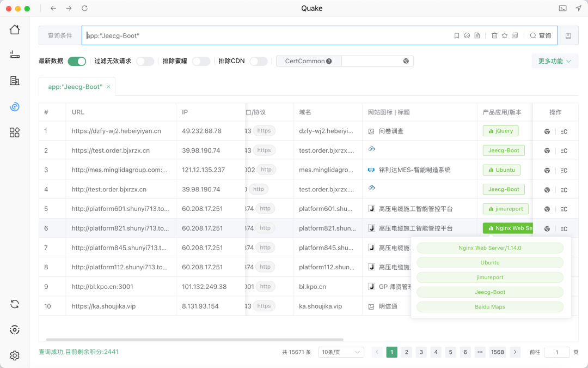
Task: Open the 10条/页 page size dropdown
Action: tap(341, 352)
